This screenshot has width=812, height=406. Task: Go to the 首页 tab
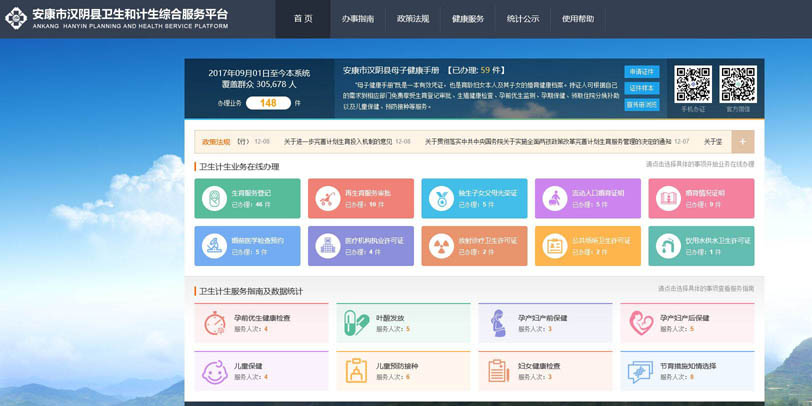(303, 19)
